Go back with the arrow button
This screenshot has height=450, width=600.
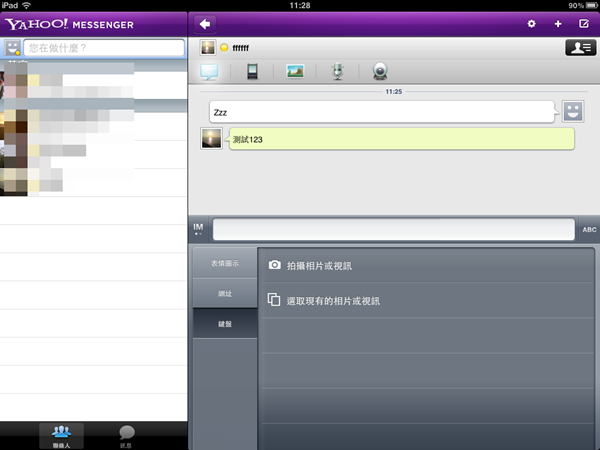point(205,24)
